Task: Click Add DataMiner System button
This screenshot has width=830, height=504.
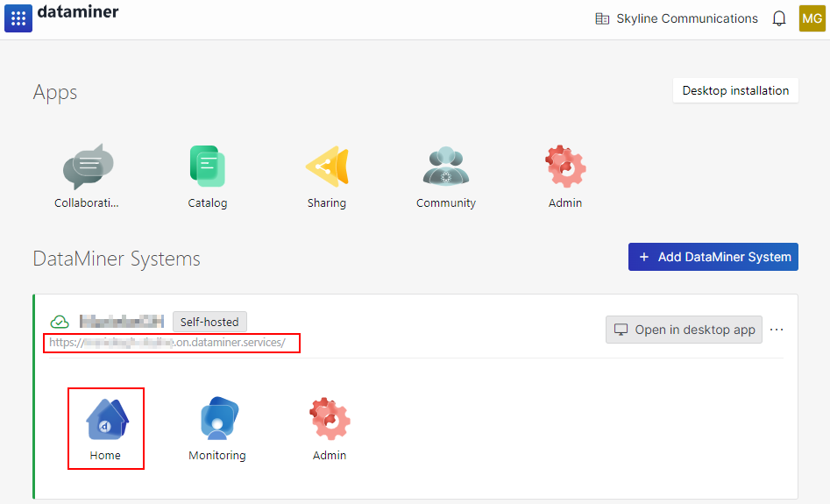Action: click(713, 257)
